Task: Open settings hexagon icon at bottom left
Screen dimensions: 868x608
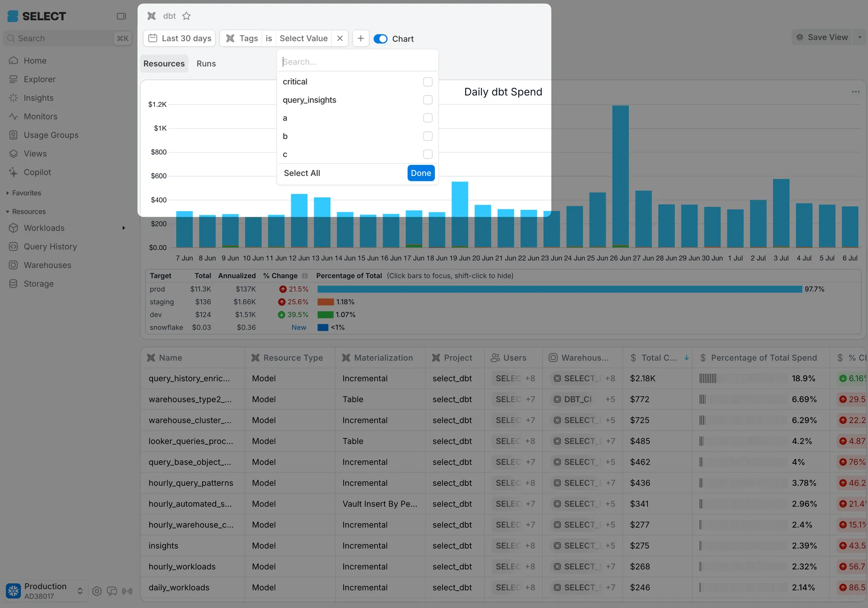Action: pos(97,591)
